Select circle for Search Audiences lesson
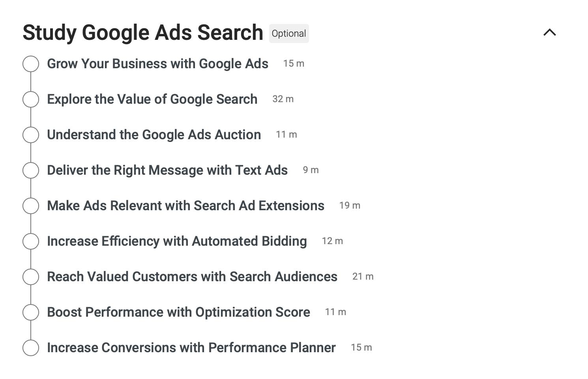 pyautogui.click(x=31, y=277)
